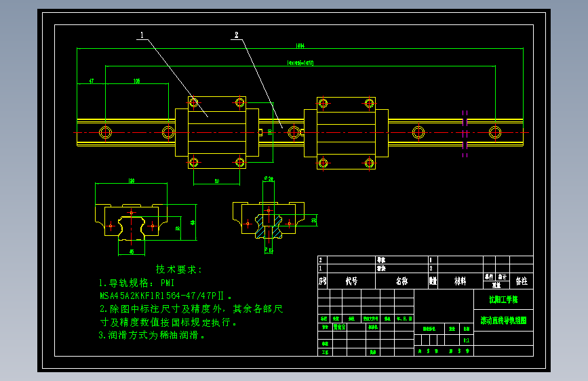Select the 沈阳工学院 title block text
This screenshot has width=588, height=381.
coord(503,299)
